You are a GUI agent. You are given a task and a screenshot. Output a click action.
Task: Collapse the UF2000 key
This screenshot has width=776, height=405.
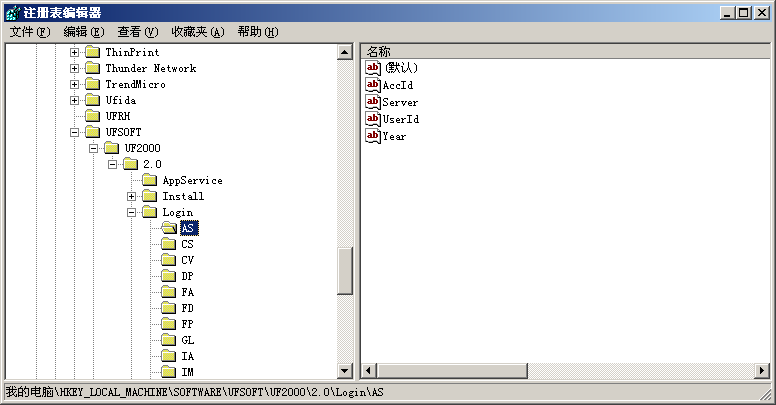click(93, 148)
